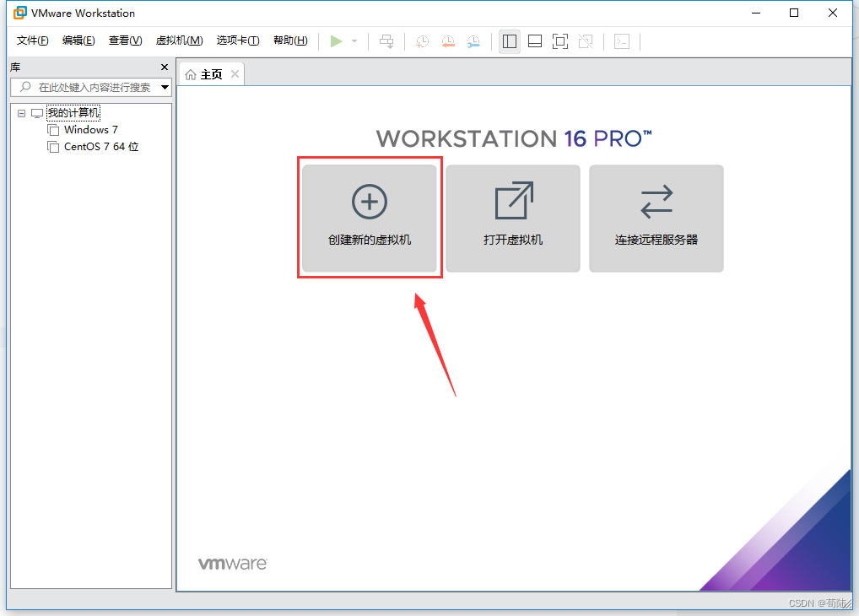This screenshot has width=859, height=616.
Task: Switch to the 主页 home tab
Action: (211, 74)
